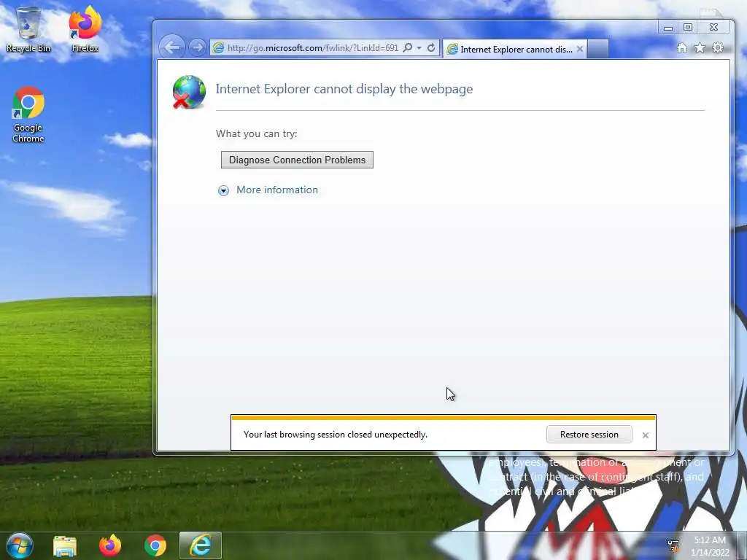Screen dimensions: 747x560
Task: Select the 'Internet Explorer cannot dis...' tab
Action: pyautogui.click(x=514, y=49)
